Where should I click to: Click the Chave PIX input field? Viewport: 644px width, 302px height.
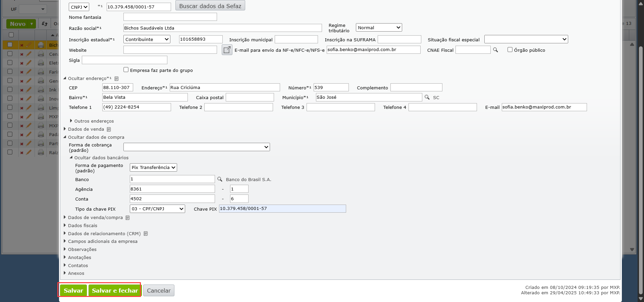coord(282,209)
